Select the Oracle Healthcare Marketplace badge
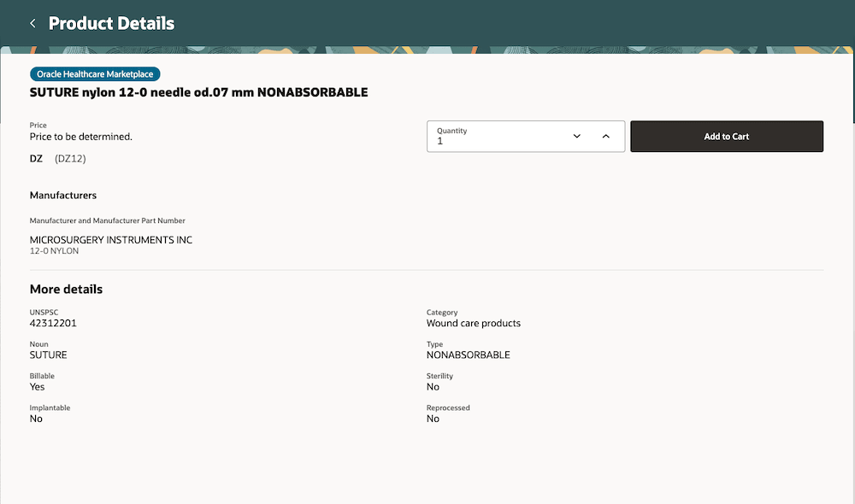The image size is (855, 504). [x=94, y=73]
